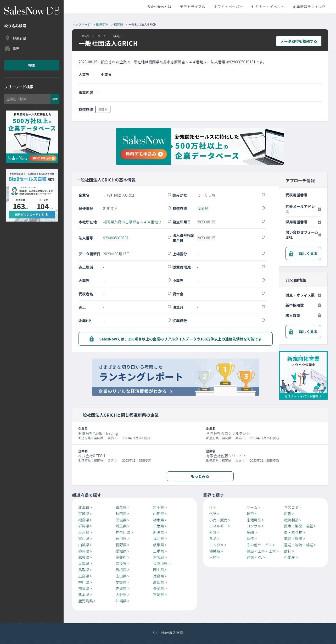Click 500万社以上 sidebar ad thumbnail
Screen dimensions: 336x644
point(32,137)
